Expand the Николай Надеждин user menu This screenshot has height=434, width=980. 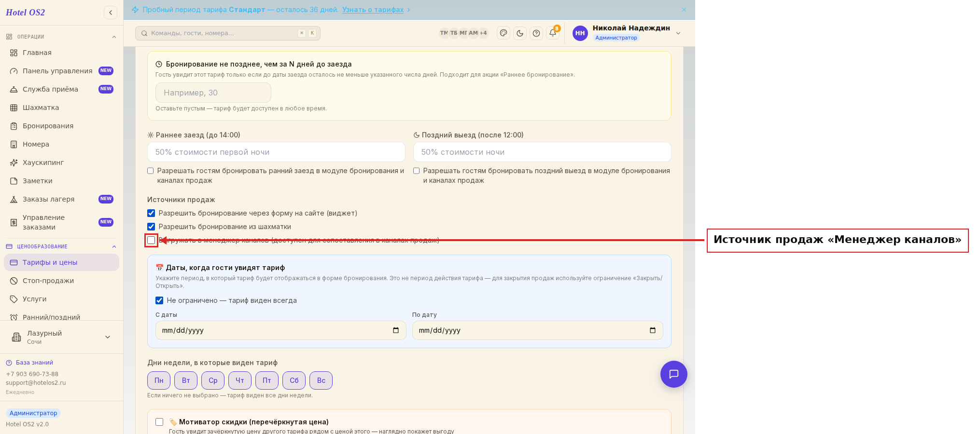coord(678,33)
